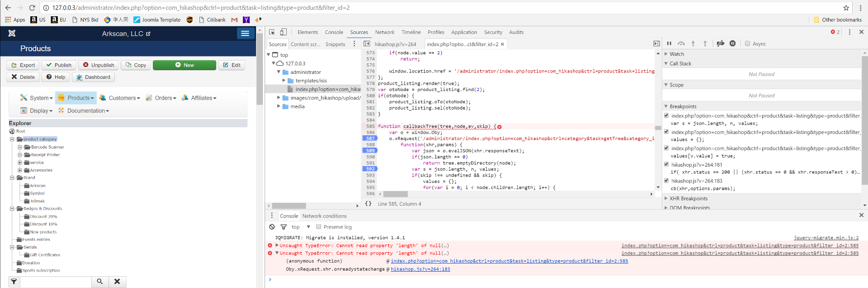Bookmark this page with the star icon
868x288 pixels.
click(846, 8)
